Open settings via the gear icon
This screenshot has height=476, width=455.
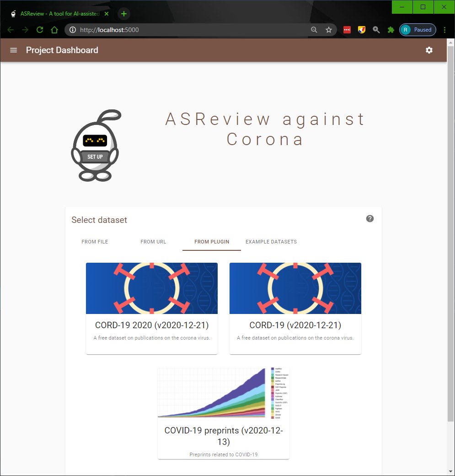[x=429, y=50]
